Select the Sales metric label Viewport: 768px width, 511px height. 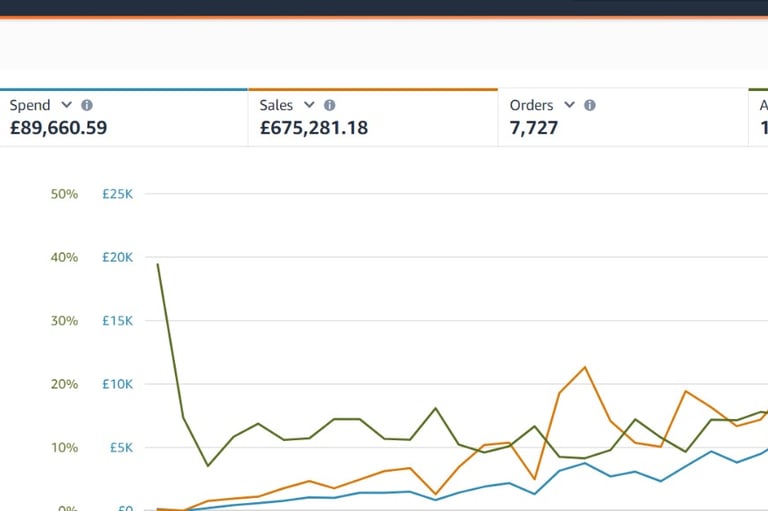(276, 105)
